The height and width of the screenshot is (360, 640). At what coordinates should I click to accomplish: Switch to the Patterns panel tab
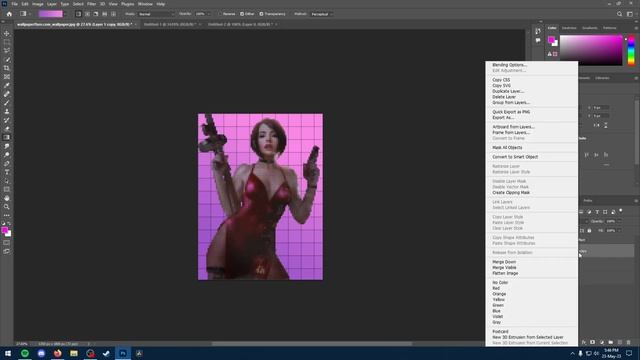(609, 28)
